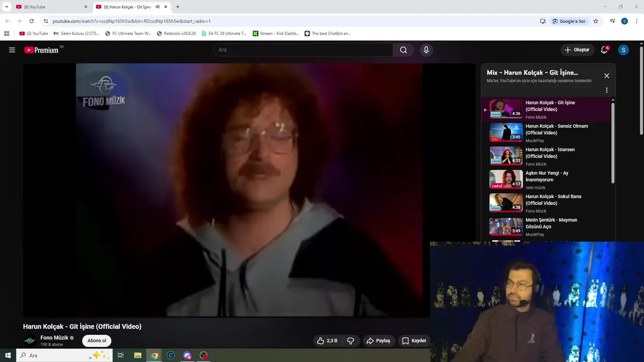The width and height of the screenshot is (644, 362).
Task: Open The best ChatBot an... bookmark
Action: [x=328, y=34]
